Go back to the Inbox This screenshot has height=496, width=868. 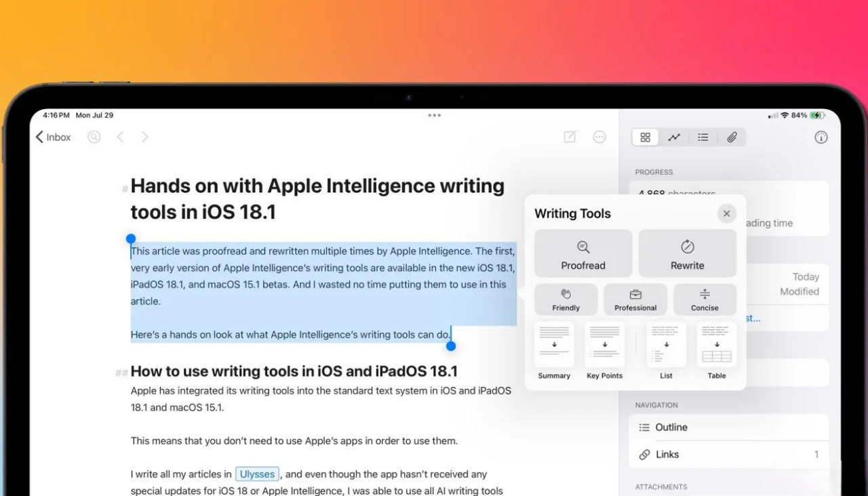pyautogui.click(x=54, y=137)
